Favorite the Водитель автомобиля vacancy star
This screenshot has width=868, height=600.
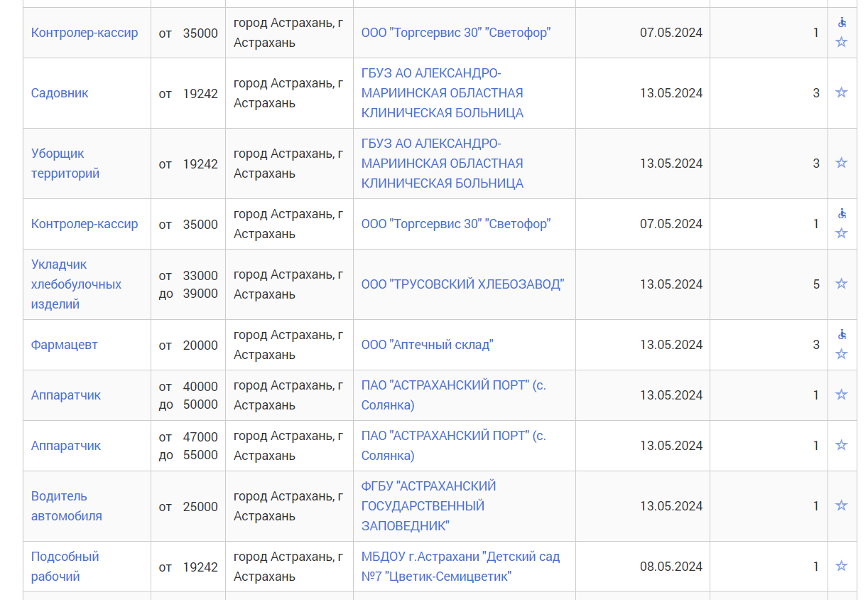(841, 505)
